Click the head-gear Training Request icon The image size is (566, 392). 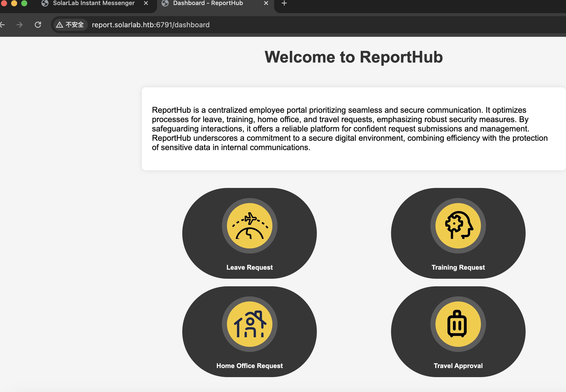coord(458,226)
